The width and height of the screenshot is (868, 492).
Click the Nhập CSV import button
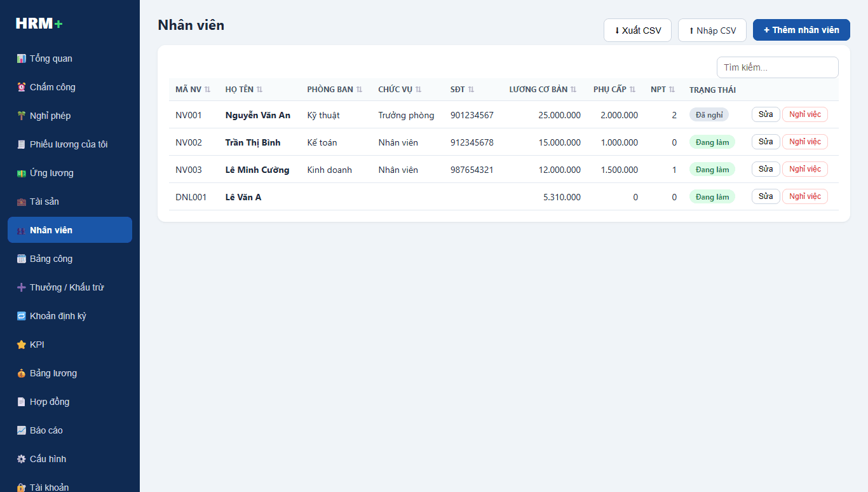pyautogui.click(x=712, y=31)
